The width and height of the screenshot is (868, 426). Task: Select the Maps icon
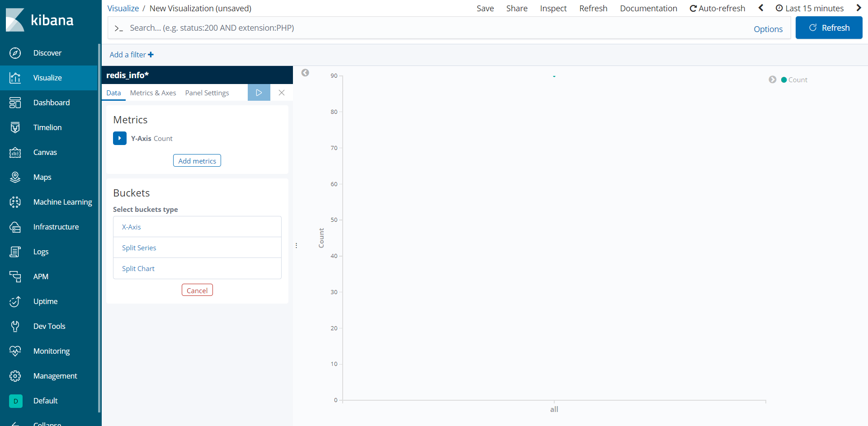[15, 177]
